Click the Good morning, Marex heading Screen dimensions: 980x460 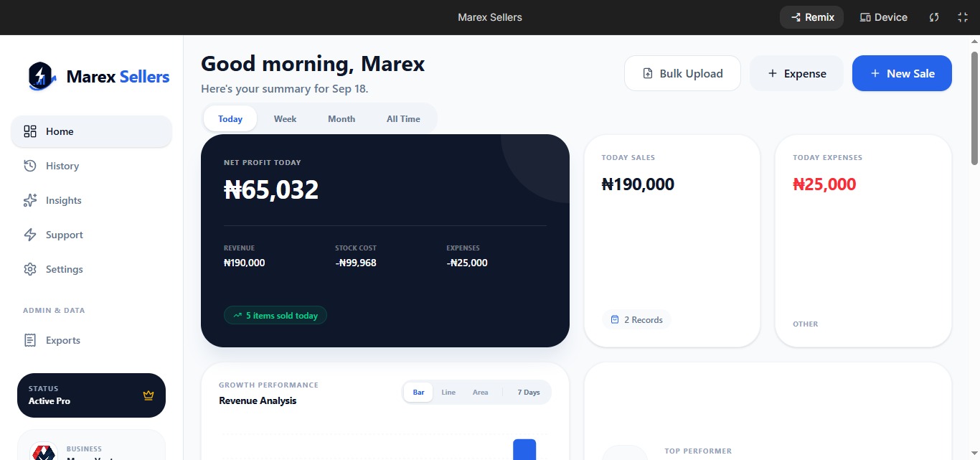tap(313, 64)
